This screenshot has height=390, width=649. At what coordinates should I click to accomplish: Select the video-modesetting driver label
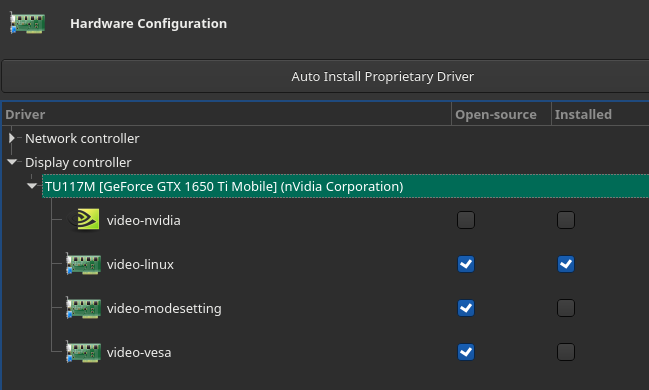(164, 308)
